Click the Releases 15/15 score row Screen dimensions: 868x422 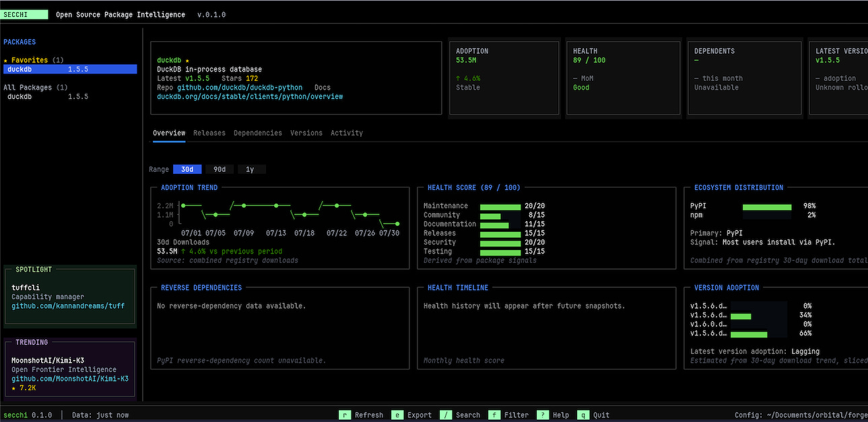click(x=484, y=233)
